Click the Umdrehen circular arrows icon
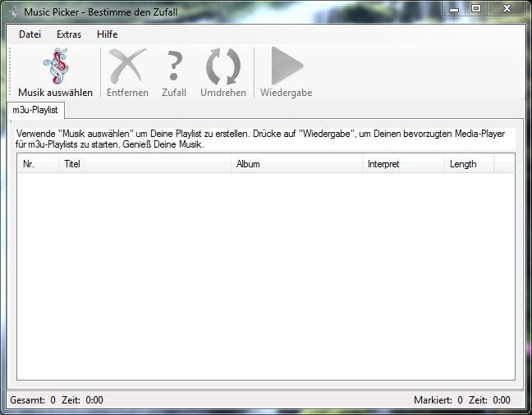 coord(223,66)
